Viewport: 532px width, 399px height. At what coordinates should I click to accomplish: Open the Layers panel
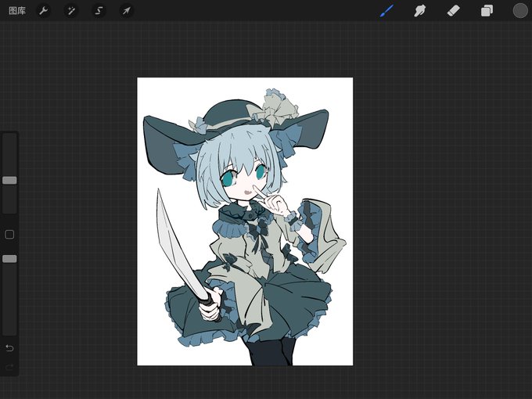click(487, 11)
